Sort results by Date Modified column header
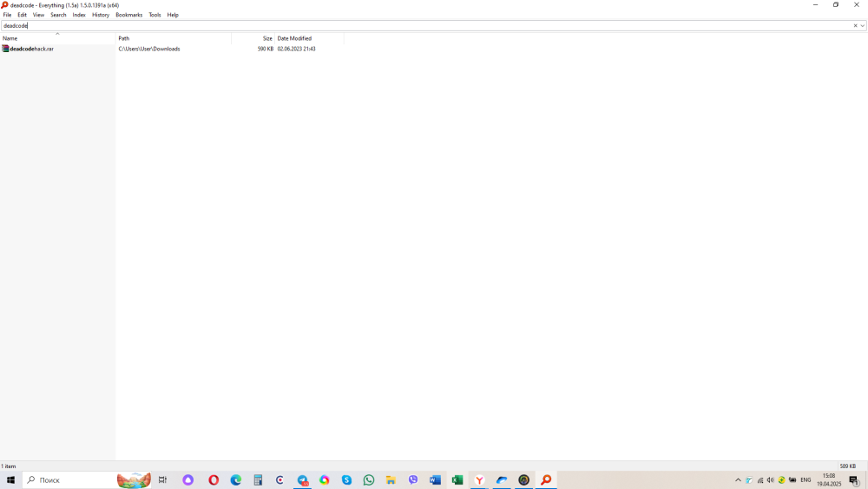Screen dimensions: 868x489 309,38
